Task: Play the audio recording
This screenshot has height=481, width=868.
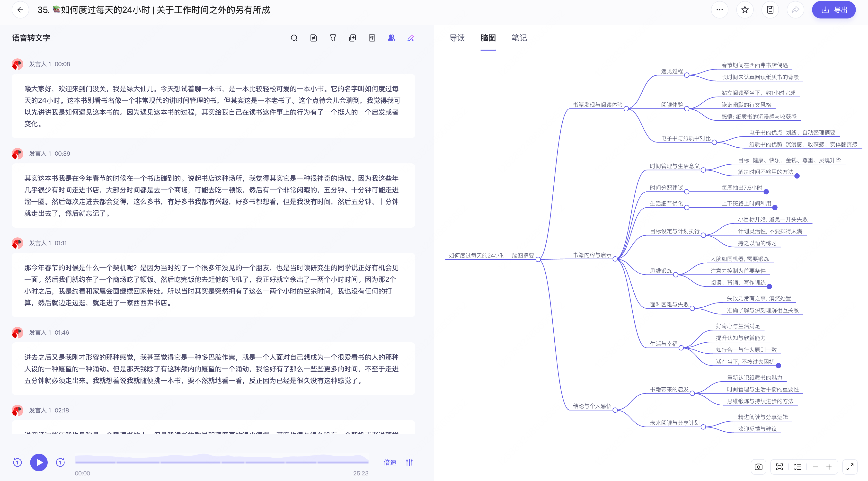Action: point(39,463)
